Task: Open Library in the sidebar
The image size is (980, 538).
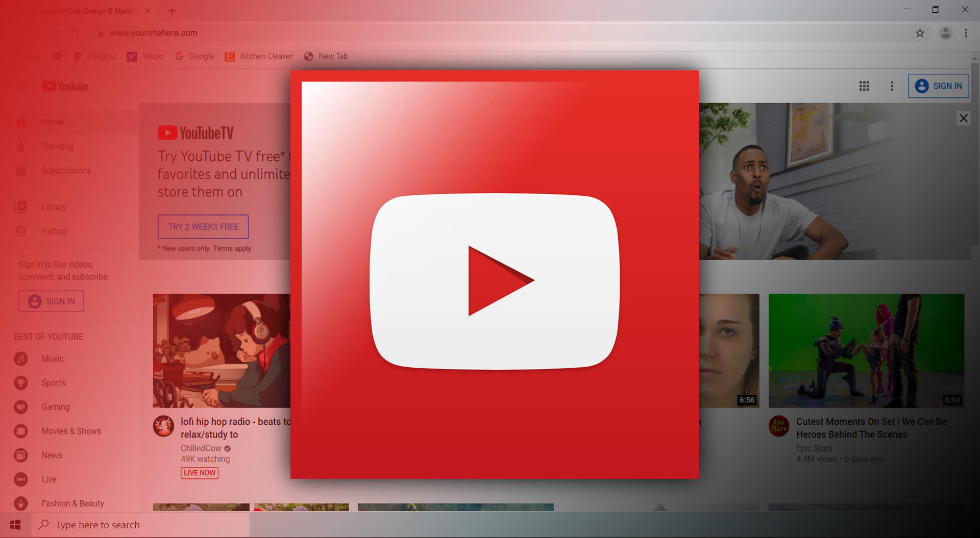Action: pos(70,207)
